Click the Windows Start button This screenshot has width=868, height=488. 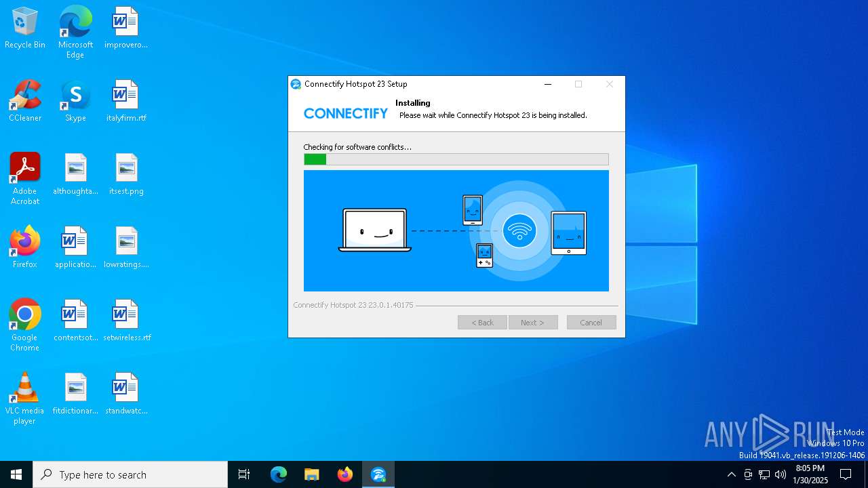point(16,474)
